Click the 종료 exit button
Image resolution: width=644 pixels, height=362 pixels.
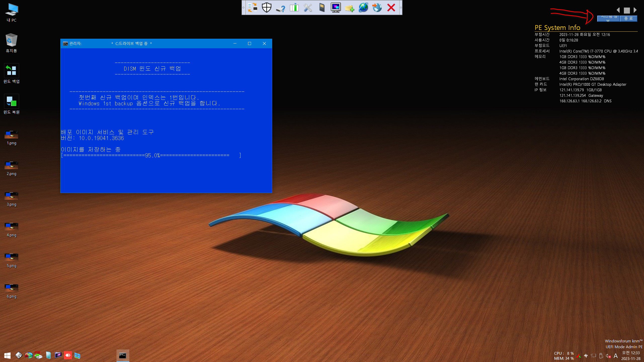point(628,18)
